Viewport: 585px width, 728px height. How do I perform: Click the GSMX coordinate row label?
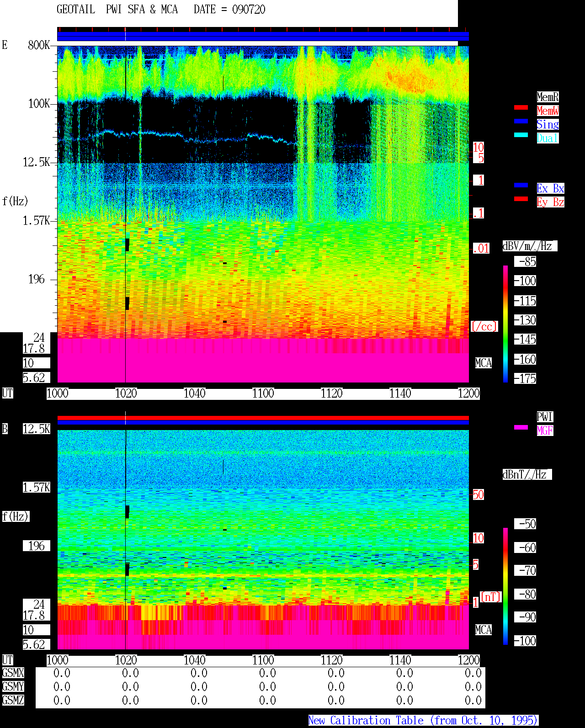pos(13,673)
